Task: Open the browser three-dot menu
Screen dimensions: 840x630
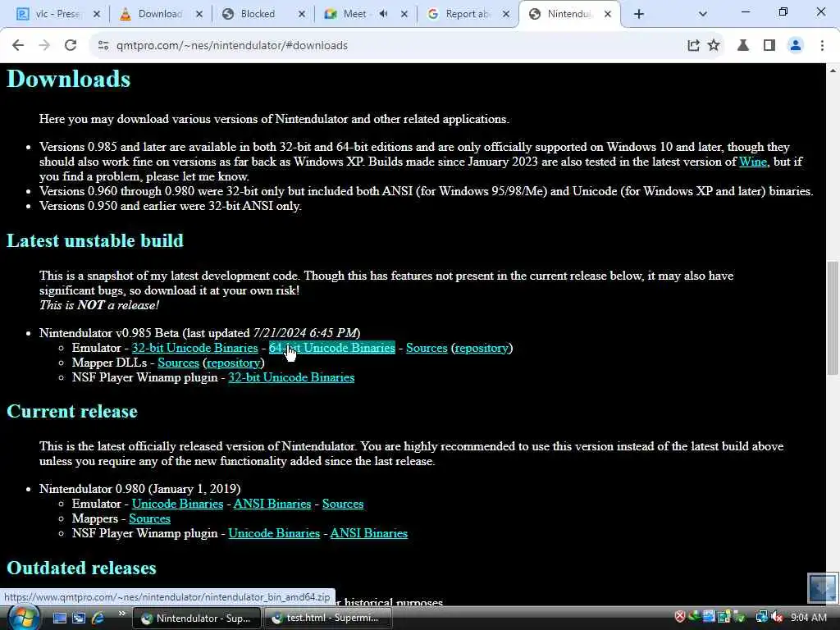Action: (x=822, y=46)
